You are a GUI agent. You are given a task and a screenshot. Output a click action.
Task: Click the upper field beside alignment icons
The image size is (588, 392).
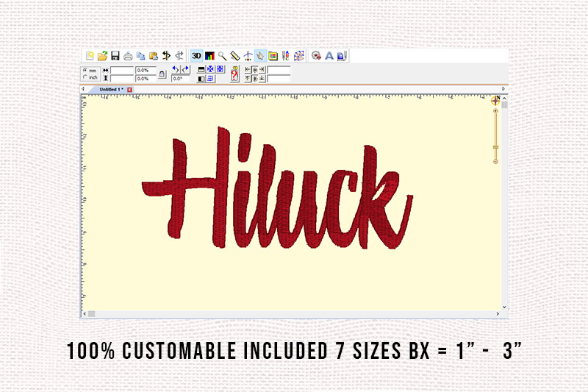(x=279, y=70)
